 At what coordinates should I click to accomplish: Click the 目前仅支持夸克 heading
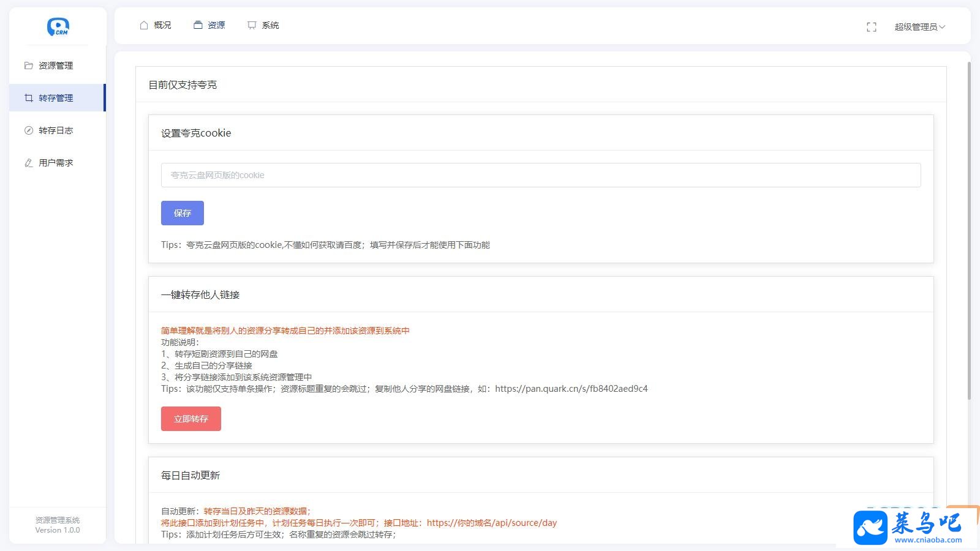coord(183,84)
